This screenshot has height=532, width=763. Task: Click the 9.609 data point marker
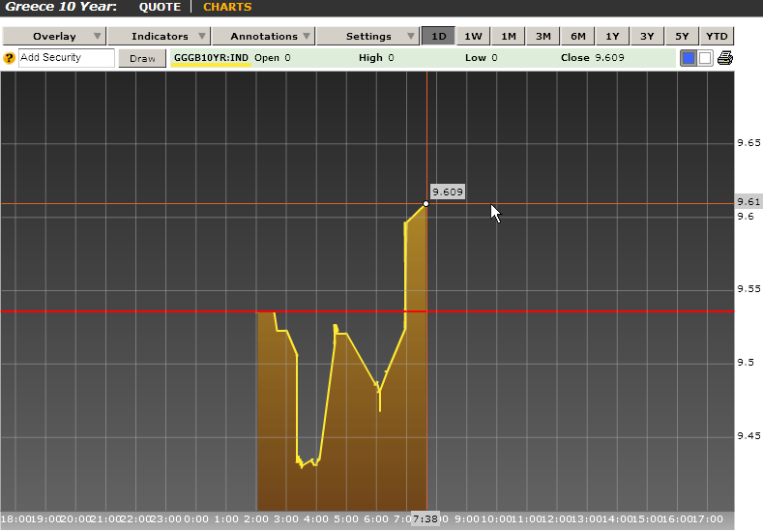(426, 203)
